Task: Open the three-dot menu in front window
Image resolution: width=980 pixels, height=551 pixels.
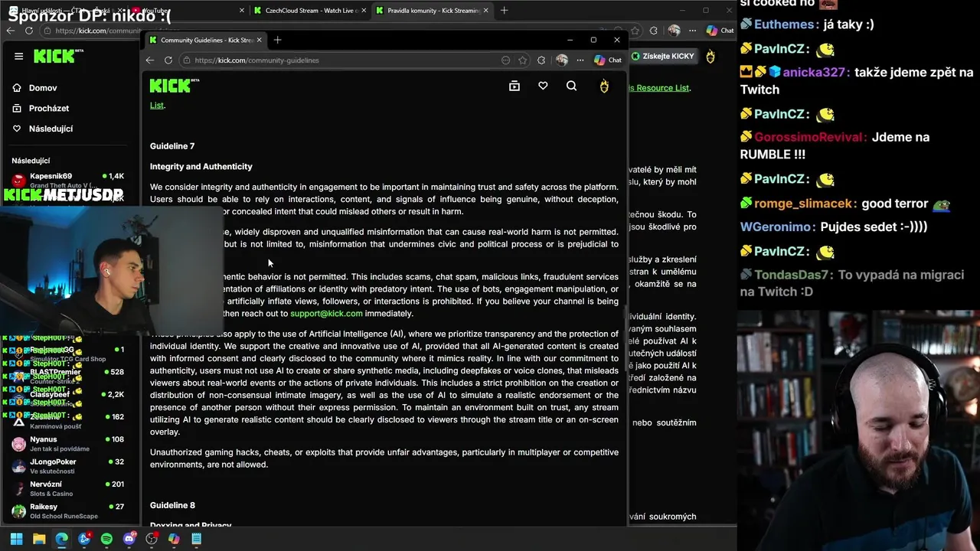Action: (x=580, y=60)
